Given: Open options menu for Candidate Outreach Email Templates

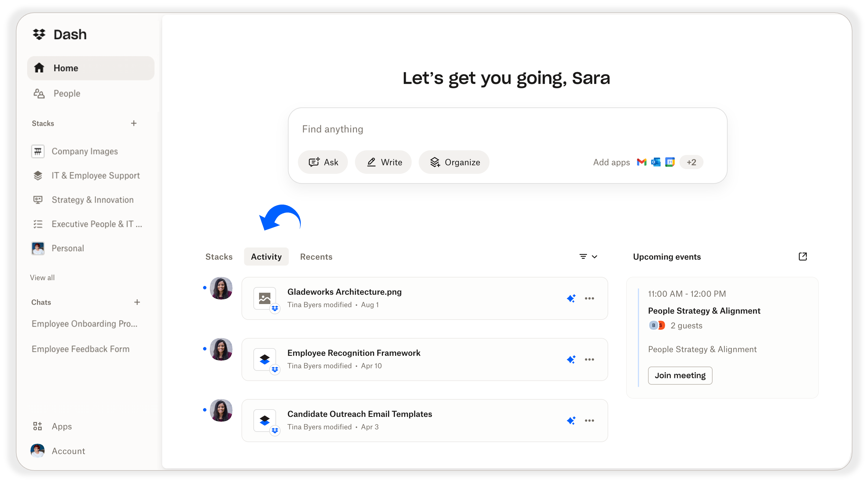Looking at the screenshot, I should point(589,421).
